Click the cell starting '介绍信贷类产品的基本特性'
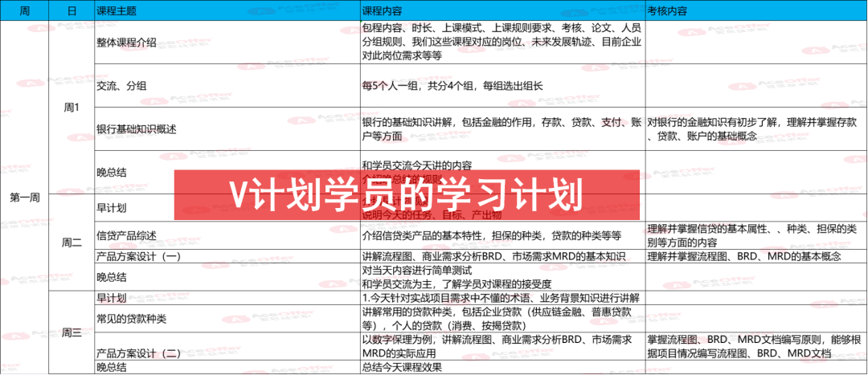This screenshot has height=375, width=868. [x=502, y=235]
